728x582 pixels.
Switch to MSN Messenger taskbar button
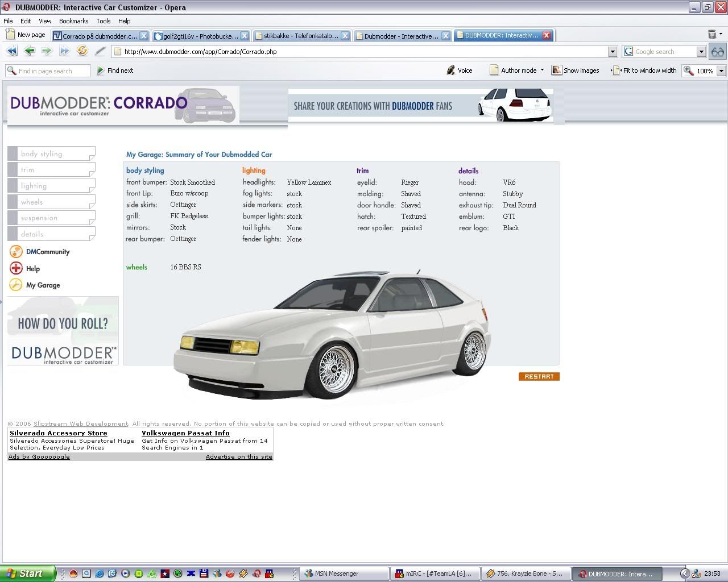click(344, 573)
